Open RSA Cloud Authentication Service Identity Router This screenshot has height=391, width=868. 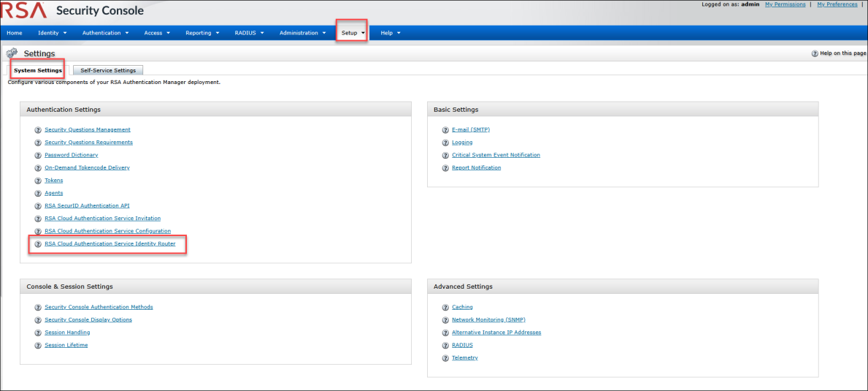point(110,243)
